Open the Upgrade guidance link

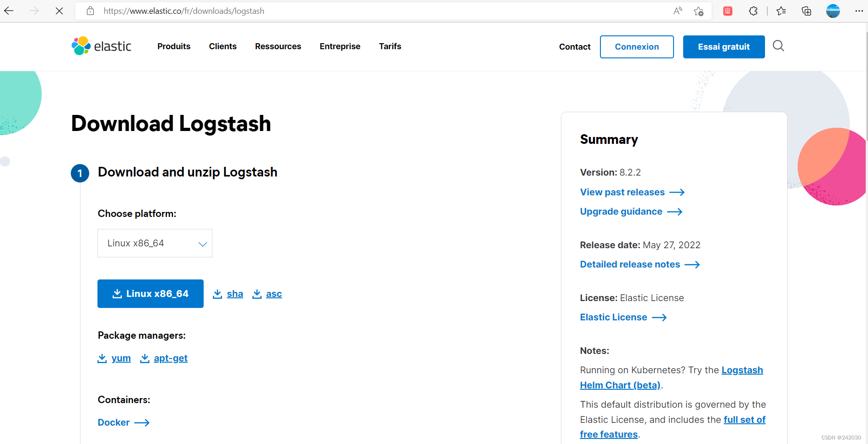click(621, 211)
